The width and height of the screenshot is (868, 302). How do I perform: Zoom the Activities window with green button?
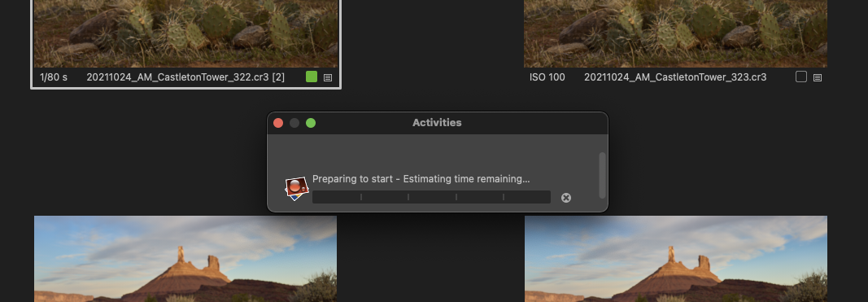pos(311,123)
